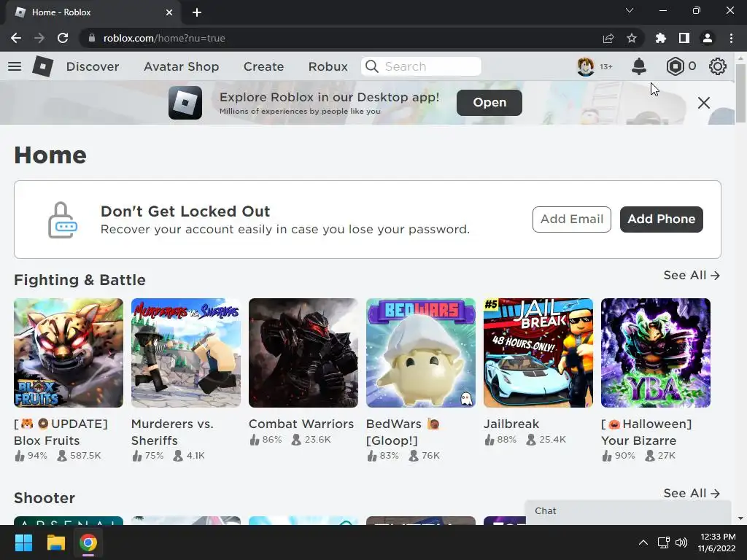Click the Combat Warriors title link
The height and width of the screenshot is (560, 747).
(x=301, y=424)
